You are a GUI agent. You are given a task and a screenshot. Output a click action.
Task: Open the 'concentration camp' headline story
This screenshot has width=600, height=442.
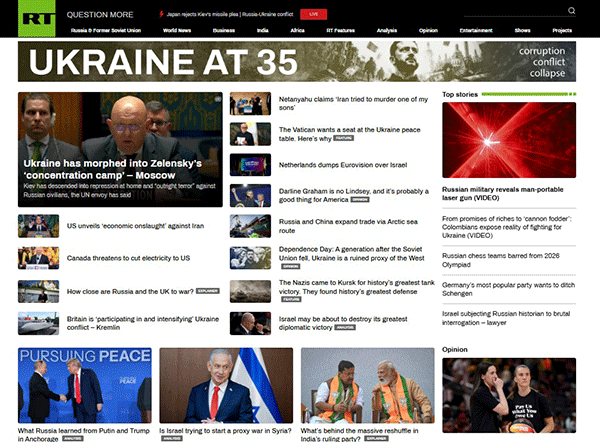tap(112, 169)
